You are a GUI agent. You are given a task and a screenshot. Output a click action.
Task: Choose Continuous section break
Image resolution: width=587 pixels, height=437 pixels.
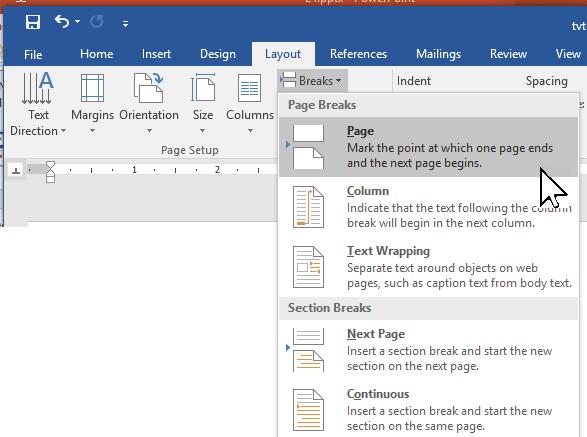(x=428, y=410)
